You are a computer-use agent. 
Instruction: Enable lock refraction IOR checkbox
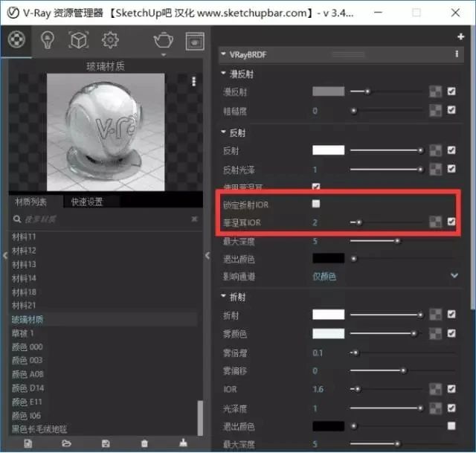click(x=316, y=203)
